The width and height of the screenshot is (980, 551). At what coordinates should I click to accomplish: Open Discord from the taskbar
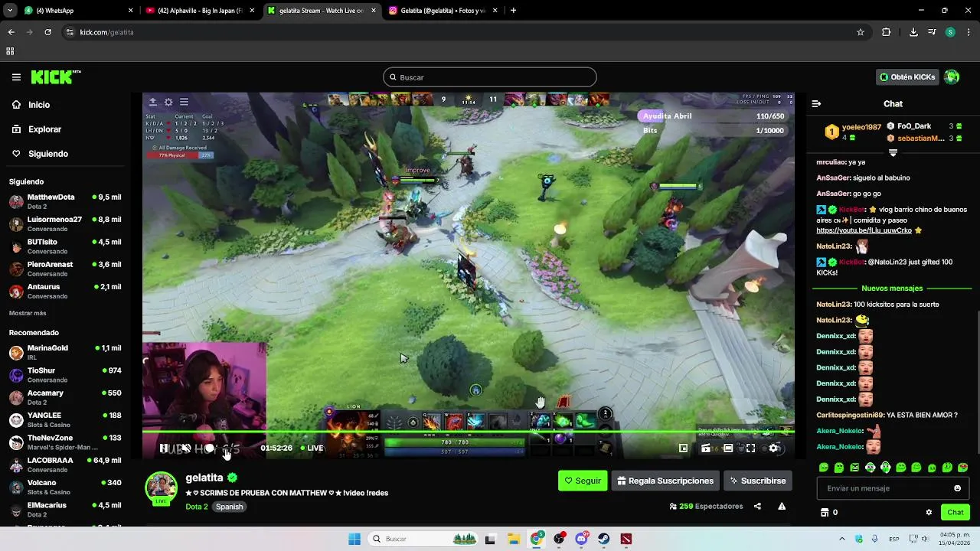[581, 539]
